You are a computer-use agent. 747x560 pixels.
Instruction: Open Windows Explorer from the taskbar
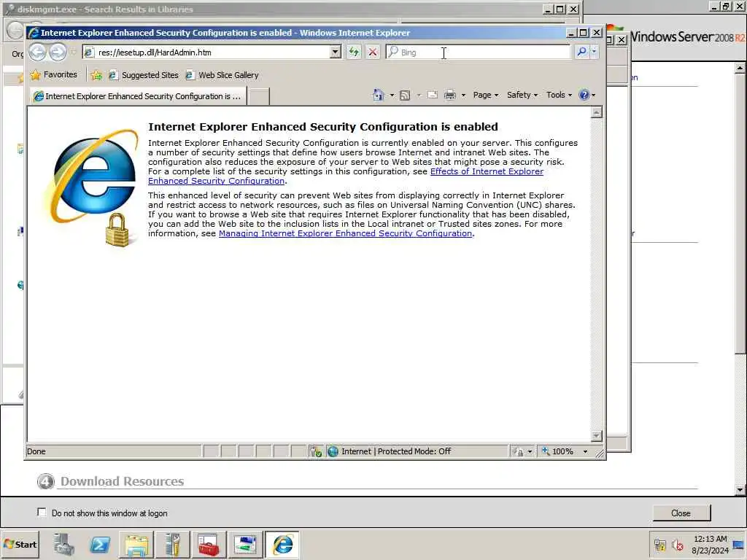pos(136,545)
